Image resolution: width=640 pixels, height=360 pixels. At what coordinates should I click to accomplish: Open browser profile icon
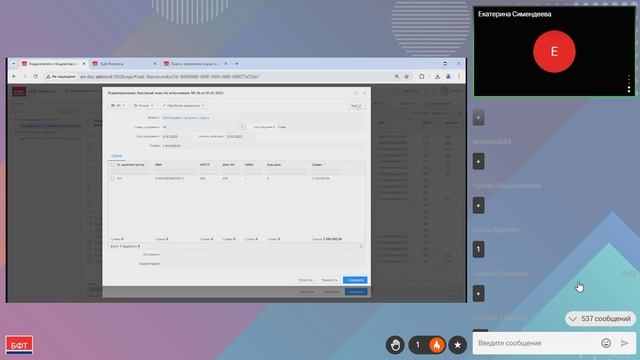(448, 76)
